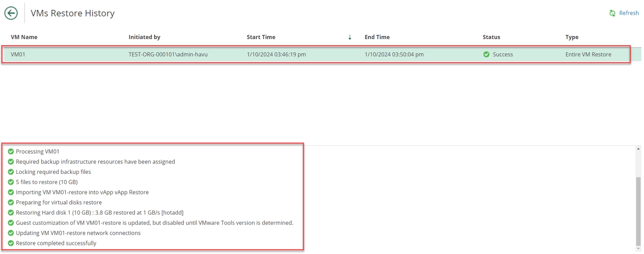Image resolution: width=644 pixels, height=254 pixels.
Task: Click the back arrow icon
Action: coord(11,13)
